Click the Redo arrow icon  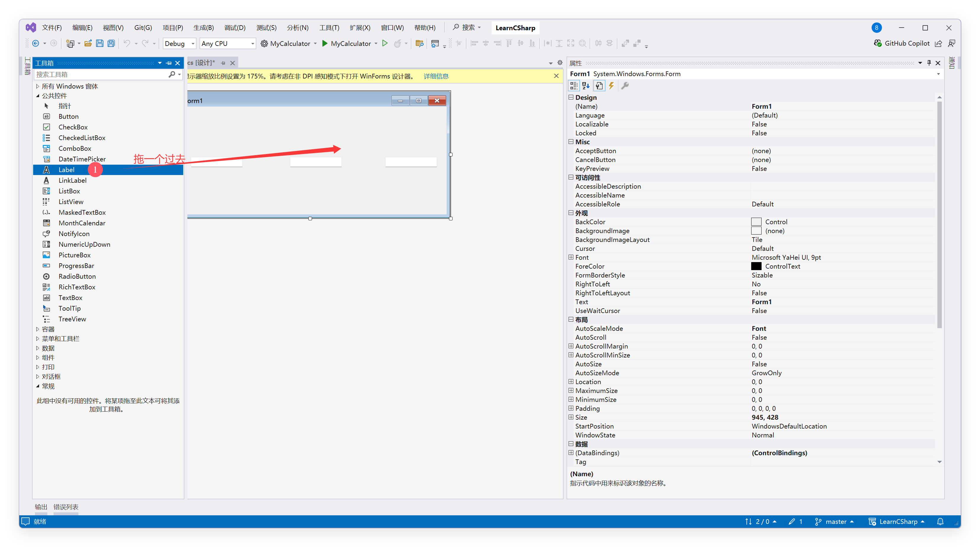pos(145,44)
